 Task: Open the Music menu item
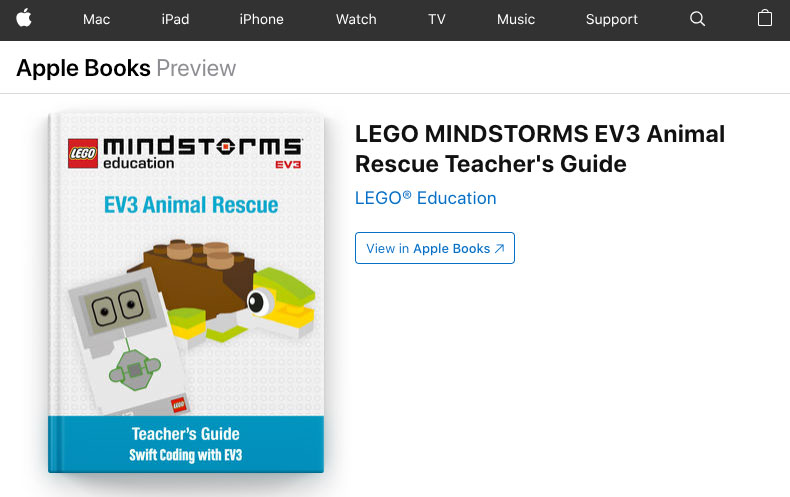[516, 19]
